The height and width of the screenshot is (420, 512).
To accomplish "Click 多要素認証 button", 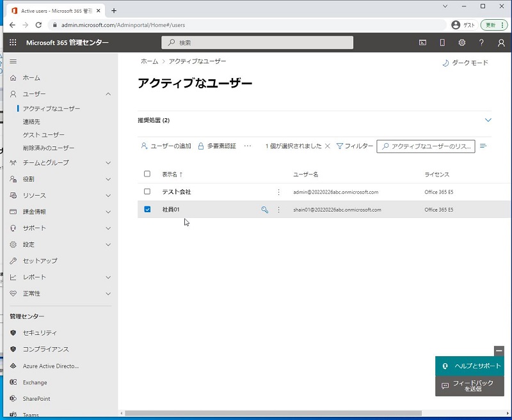I will coord(217,146).
